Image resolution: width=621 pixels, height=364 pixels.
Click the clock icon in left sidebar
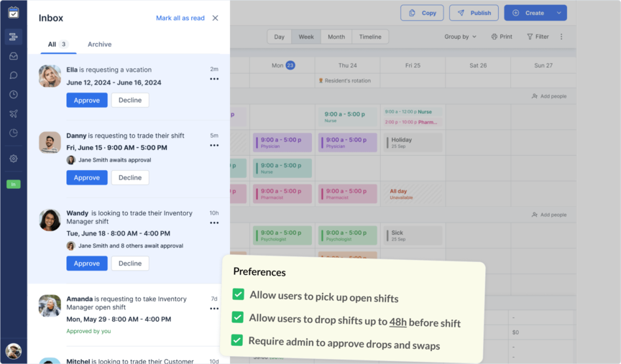click(x=13, y=95)
